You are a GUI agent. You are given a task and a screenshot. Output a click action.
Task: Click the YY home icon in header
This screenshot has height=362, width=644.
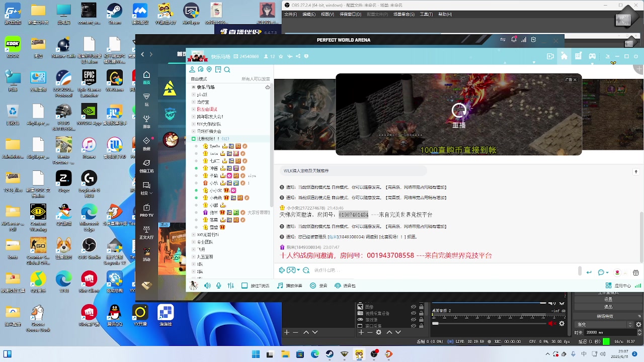(564, 56)
